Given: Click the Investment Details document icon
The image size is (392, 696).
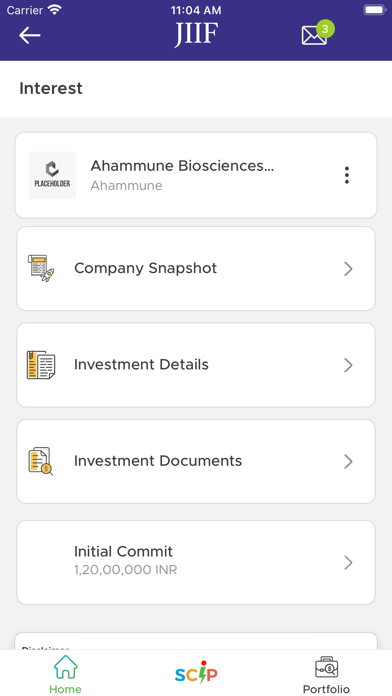Looking at the screenshot, I should (41, 365).
